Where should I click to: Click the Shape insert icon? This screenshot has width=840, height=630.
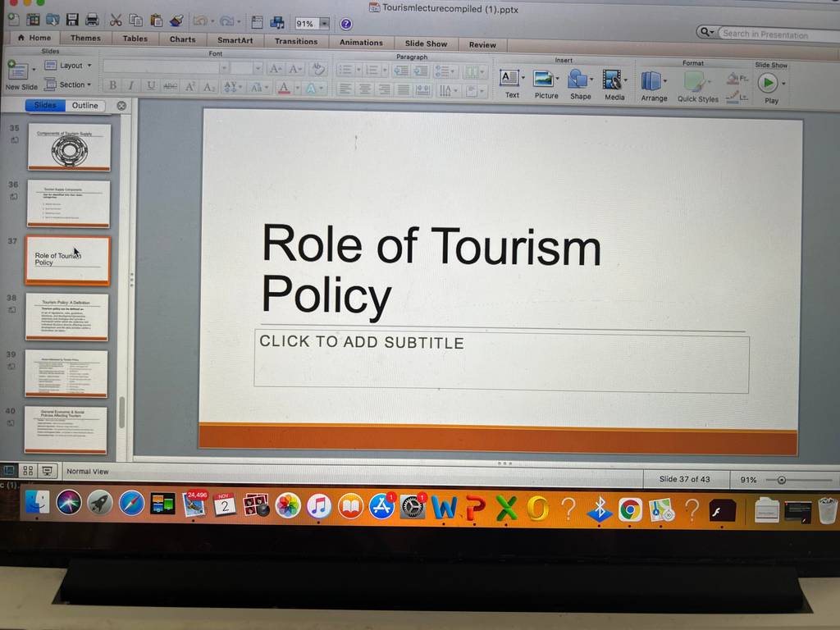577,80
